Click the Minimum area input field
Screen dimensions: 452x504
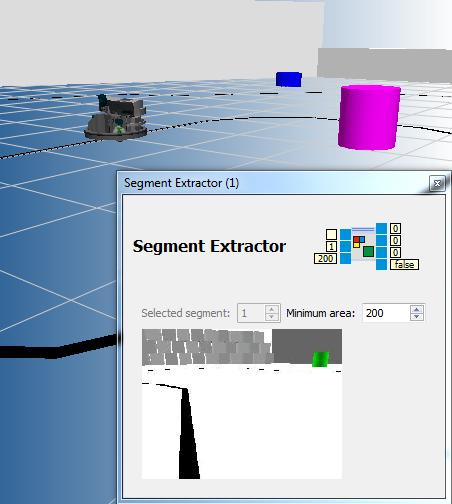(386, 313)
